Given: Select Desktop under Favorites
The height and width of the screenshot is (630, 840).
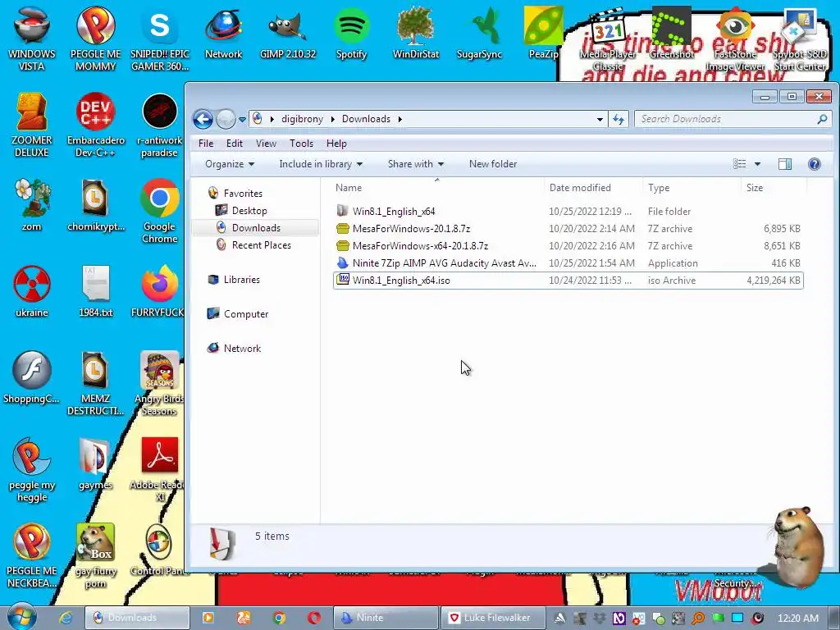Looking at the screenshot, I should (x=249, y=211).
